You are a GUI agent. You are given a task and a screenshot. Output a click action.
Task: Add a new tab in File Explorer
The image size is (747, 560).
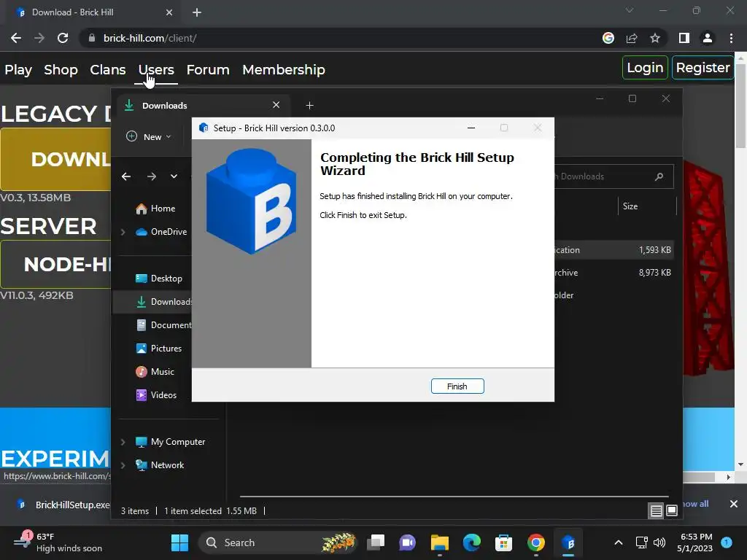(309, 105)
